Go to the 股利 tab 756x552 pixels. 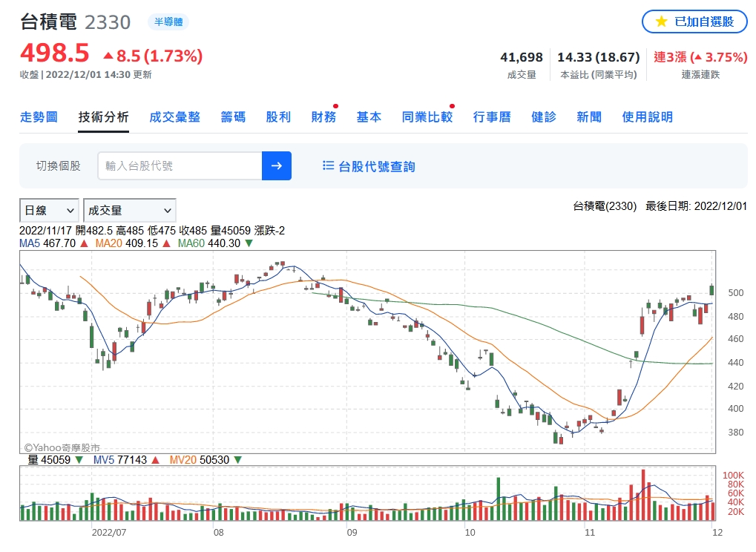click(278, 116)
